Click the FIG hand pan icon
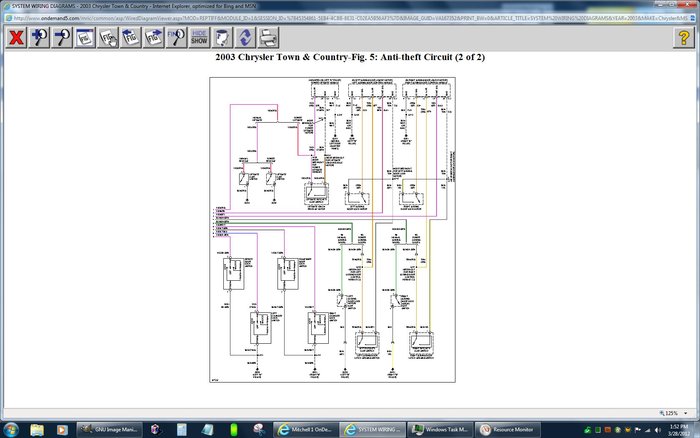 pyautogui.click(x=108, y=37)
